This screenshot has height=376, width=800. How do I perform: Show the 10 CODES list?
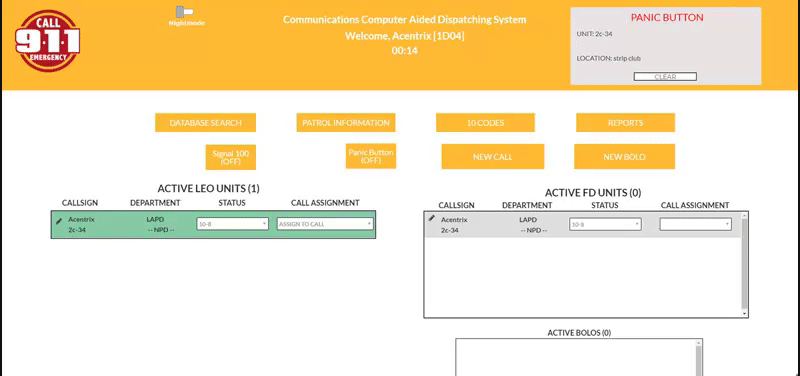(x=485, y=123)
